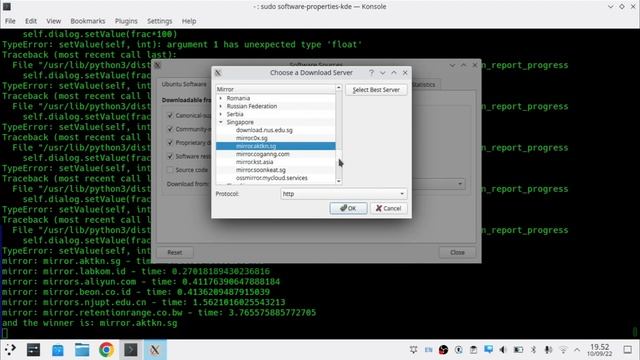Open the circular tray icon beside clipboard

(x=458, y=350)
